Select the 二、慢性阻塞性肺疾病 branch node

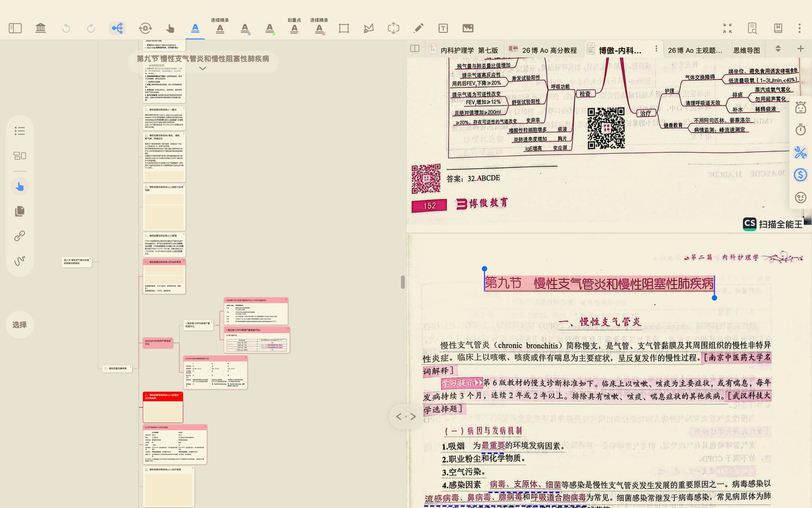point(117,368)
